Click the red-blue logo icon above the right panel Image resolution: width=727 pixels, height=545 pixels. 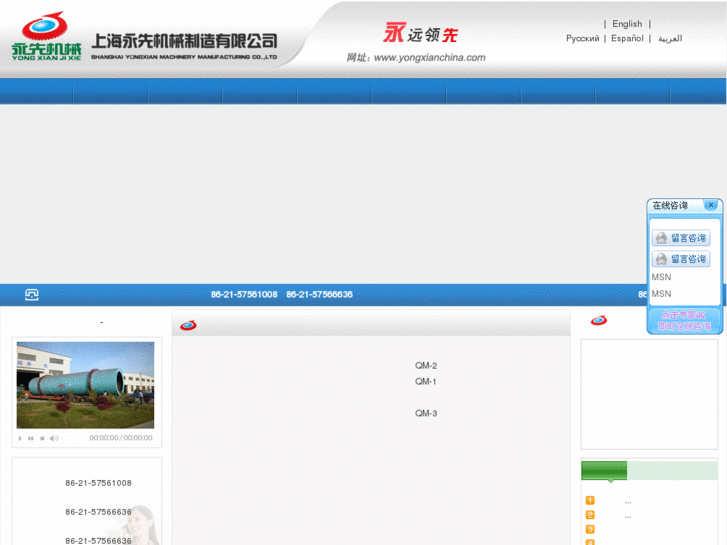(x=599, y=320)
